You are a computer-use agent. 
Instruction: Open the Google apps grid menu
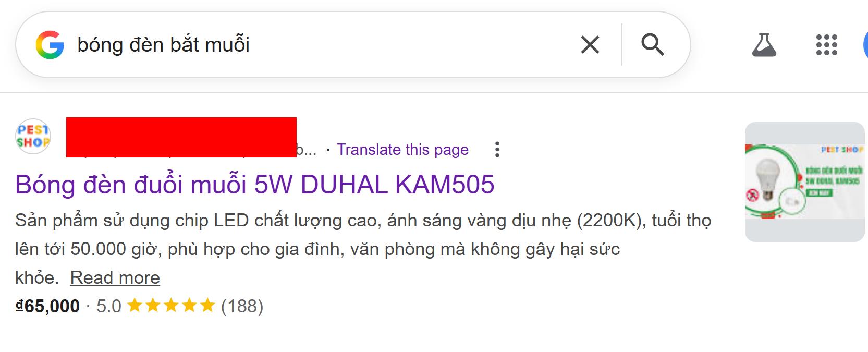(826, 45)
